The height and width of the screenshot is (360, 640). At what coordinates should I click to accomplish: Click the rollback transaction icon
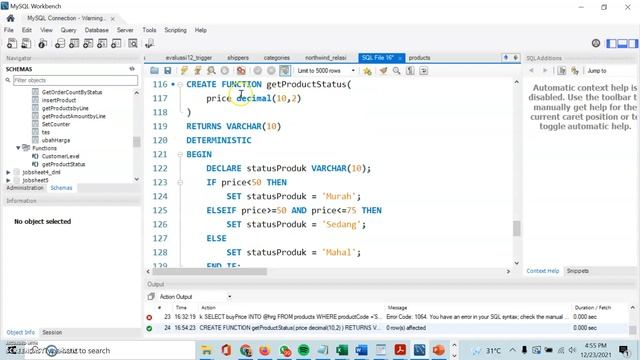point(271,71)
